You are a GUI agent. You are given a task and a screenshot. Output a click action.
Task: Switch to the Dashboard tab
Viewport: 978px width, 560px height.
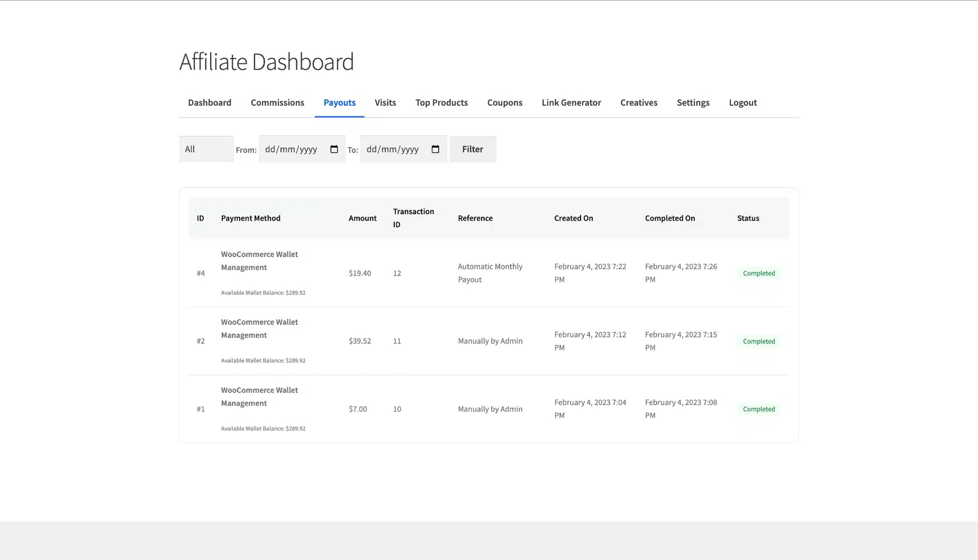[210, 103]
